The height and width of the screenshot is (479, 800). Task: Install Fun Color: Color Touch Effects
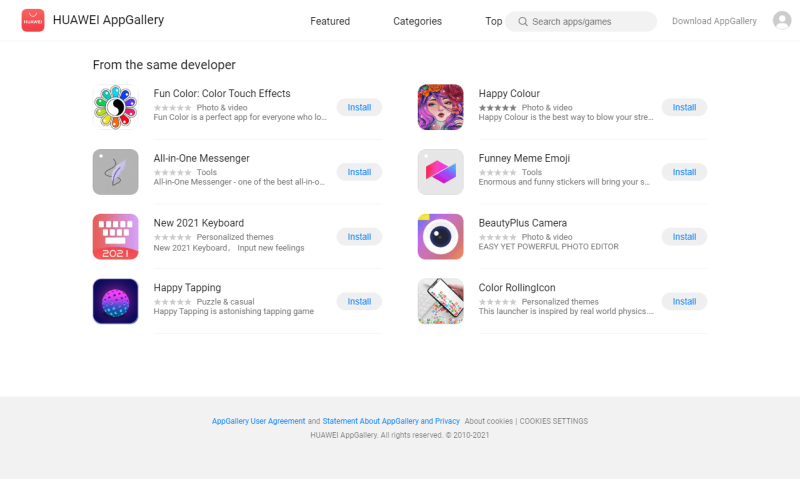coord(359,107)
